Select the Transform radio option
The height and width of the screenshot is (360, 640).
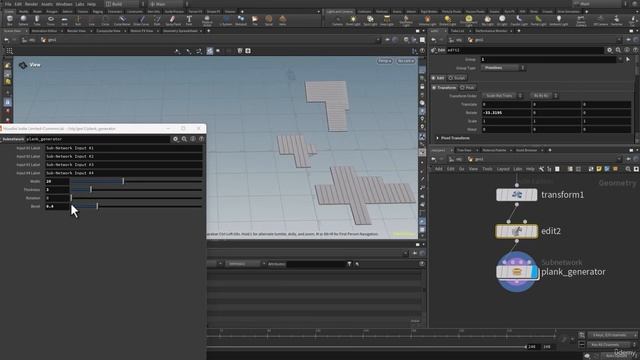tap(444, 88)
